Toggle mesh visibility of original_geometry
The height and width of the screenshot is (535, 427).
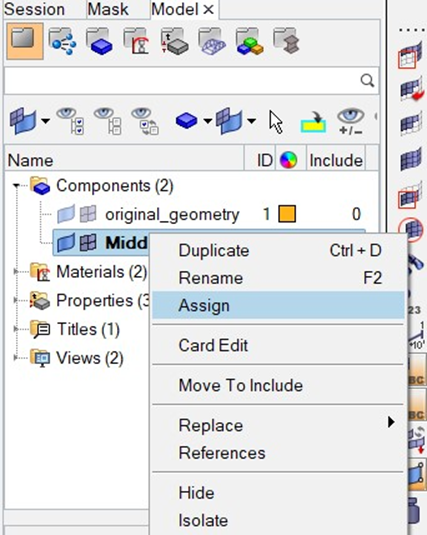(x=88, y=215)
